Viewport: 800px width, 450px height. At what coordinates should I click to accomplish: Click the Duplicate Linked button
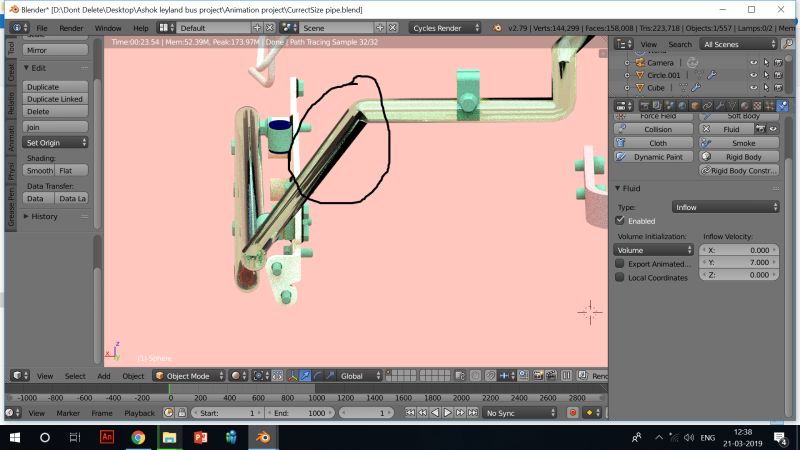click(x=55, y=99)
